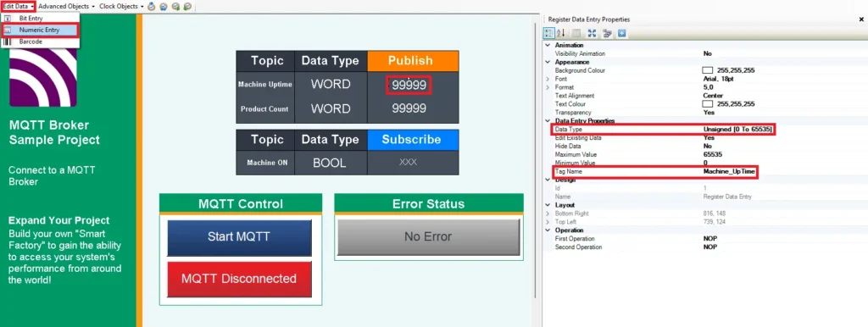Click the Machine ON XXX value
The image size is (868, 327).
[408, 162]
